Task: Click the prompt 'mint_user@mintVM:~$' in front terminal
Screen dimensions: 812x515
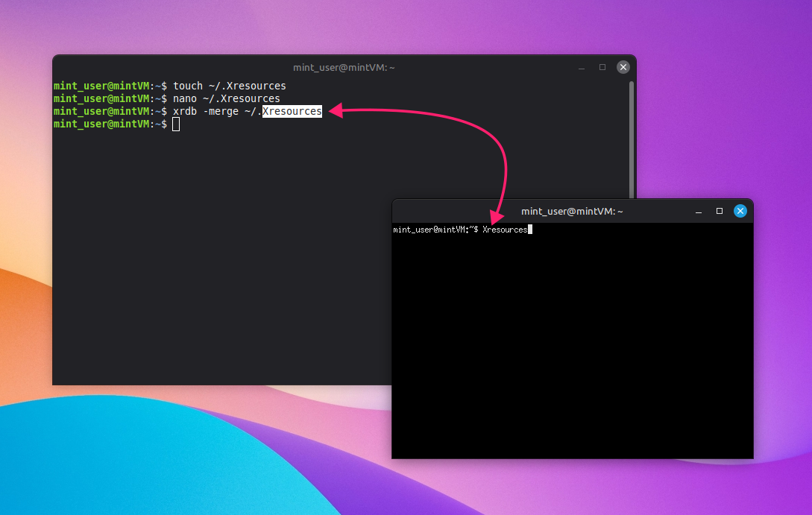Action: [435, 230]
